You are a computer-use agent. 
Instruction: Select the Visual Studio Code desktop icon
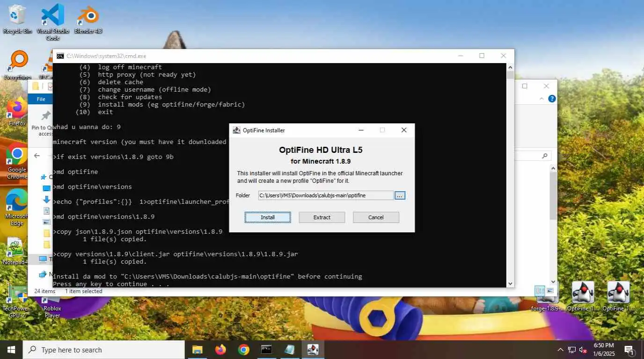pos(53,22)
